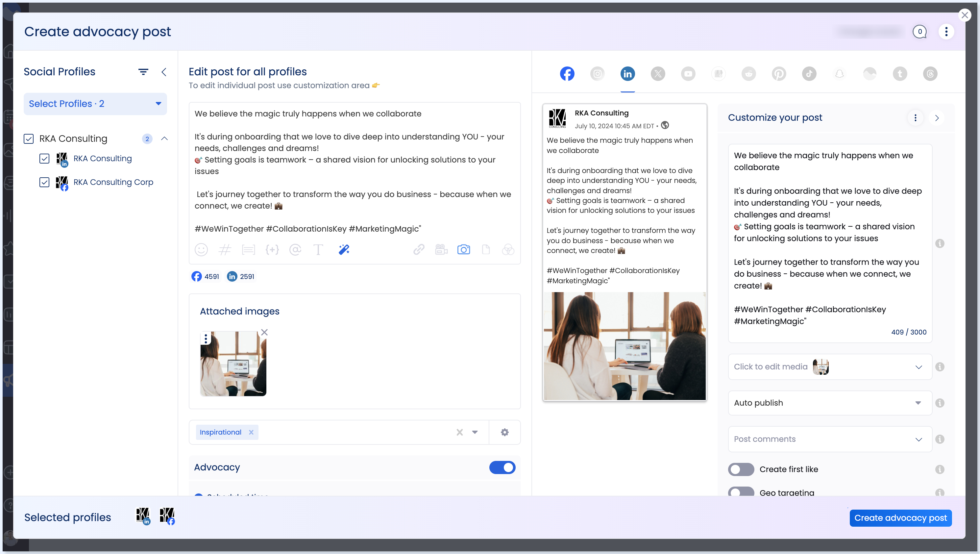Switch to the Instagram preview tab
Image resolution: width=980 pixels, height=554 pixels.
click(x=597, y=74)
